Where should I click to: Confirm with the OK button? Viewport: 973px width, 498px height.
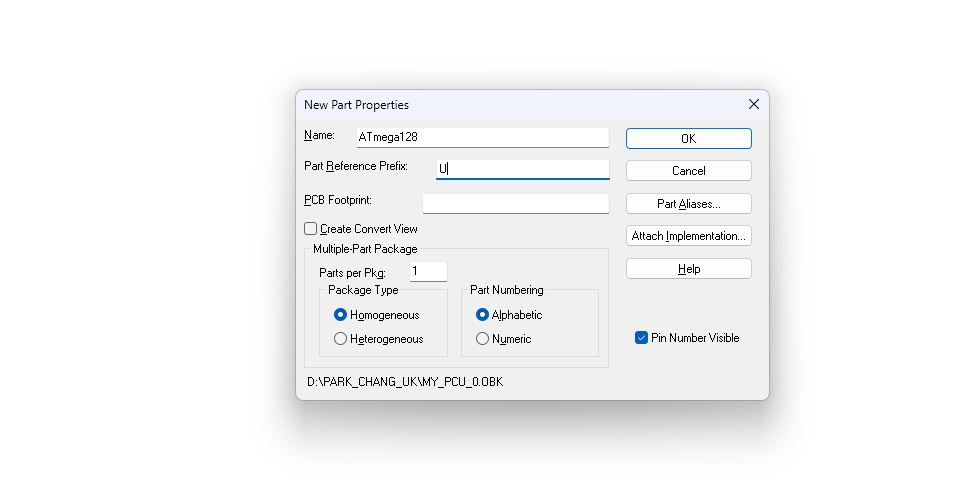689,138
